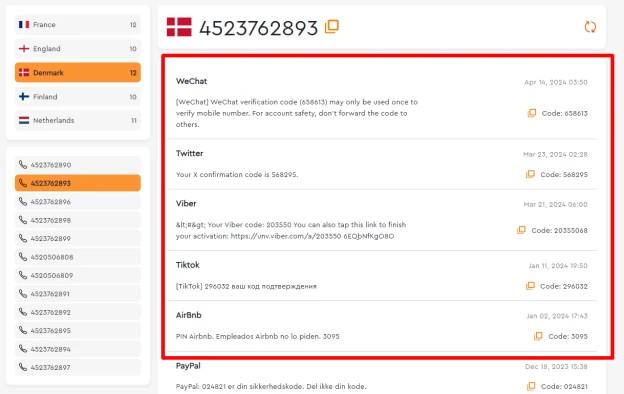Copy Tiktok code 296032 icon

(530, 286)
